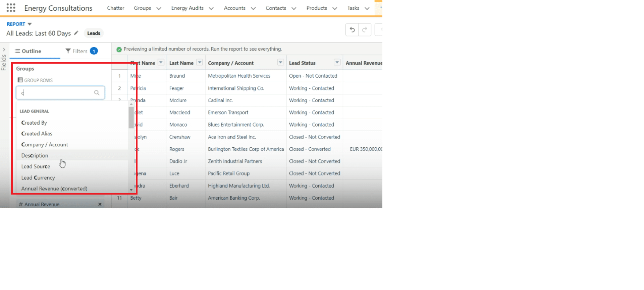Open the App Launcher grid icon
The image size is (644, 290).
coord(11,8)
